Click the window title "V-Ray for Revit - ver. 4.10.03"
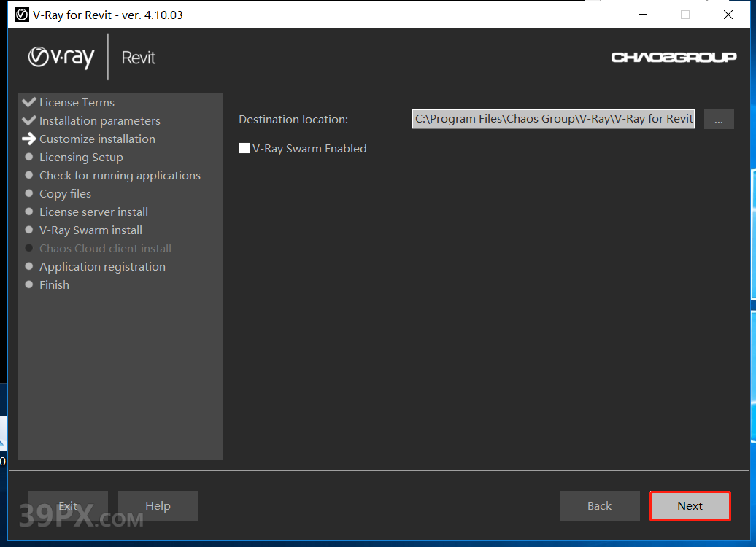This screenshot has height=547, width=756. click(107, 15)
